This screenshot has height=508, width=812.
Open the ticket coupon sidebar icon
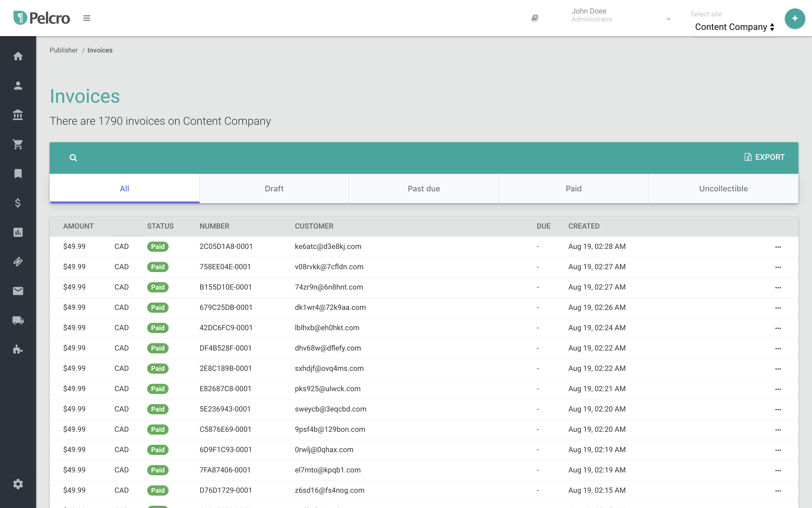(18, 261)
